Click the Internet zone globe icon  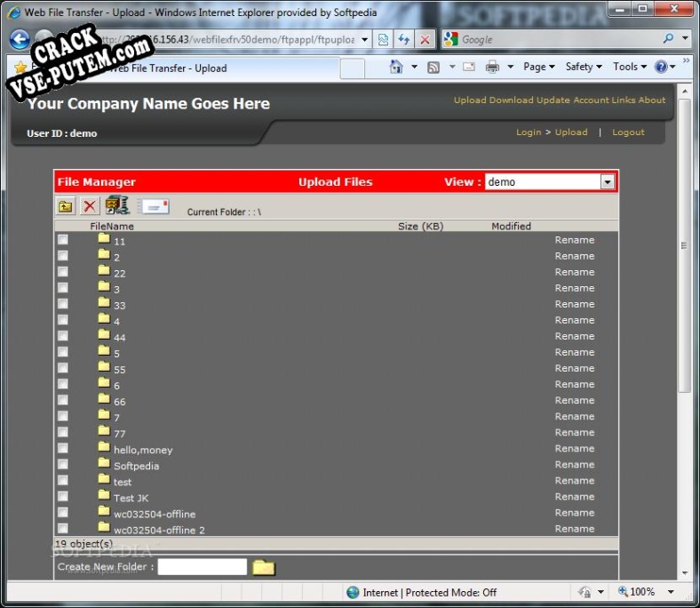[353, 592]
